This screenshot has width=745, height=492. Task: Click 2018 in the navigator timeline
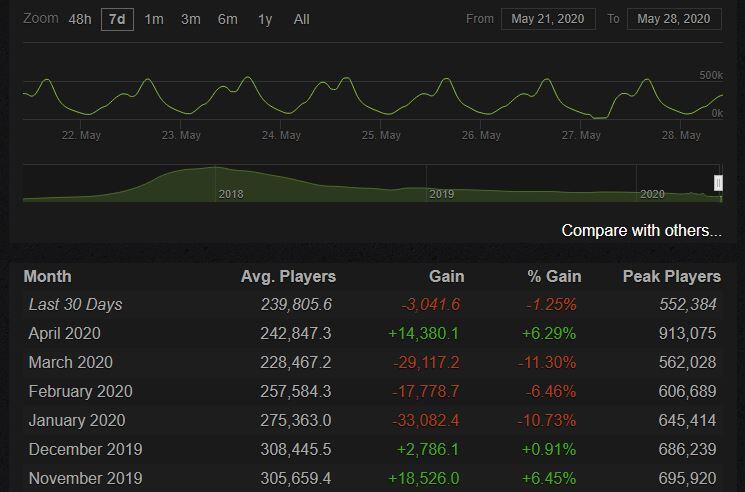click(230, 194)
